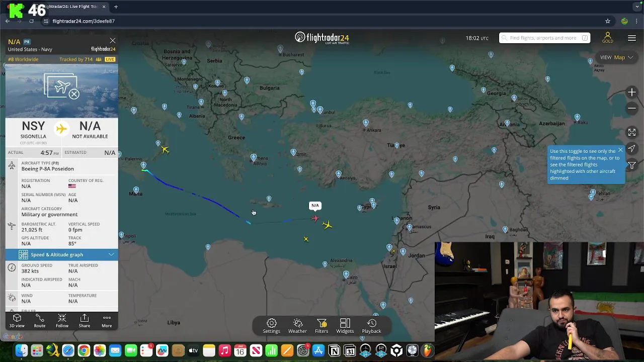Viewport: 644px width, 362px height.
Task: Center map on my location arrow
Action: [x=632, y=149]
